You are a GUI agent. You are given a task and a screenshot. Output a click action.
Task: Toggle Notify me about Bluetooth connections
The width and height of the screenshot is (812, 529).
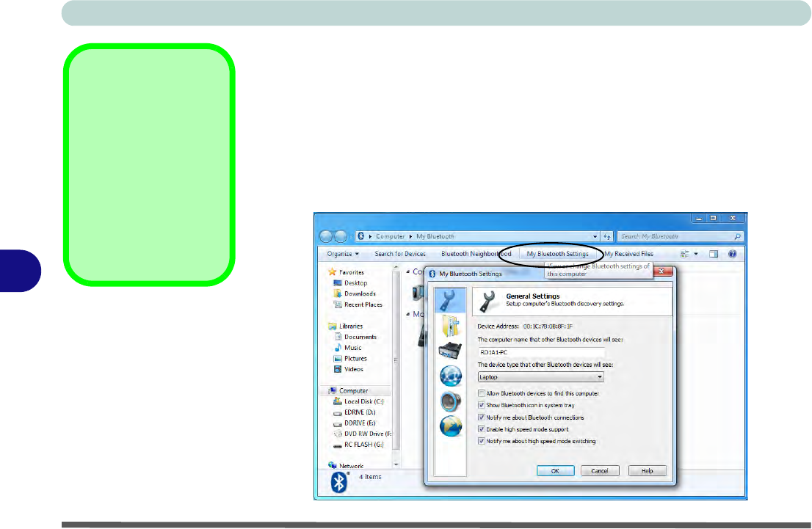click(482, 417)
